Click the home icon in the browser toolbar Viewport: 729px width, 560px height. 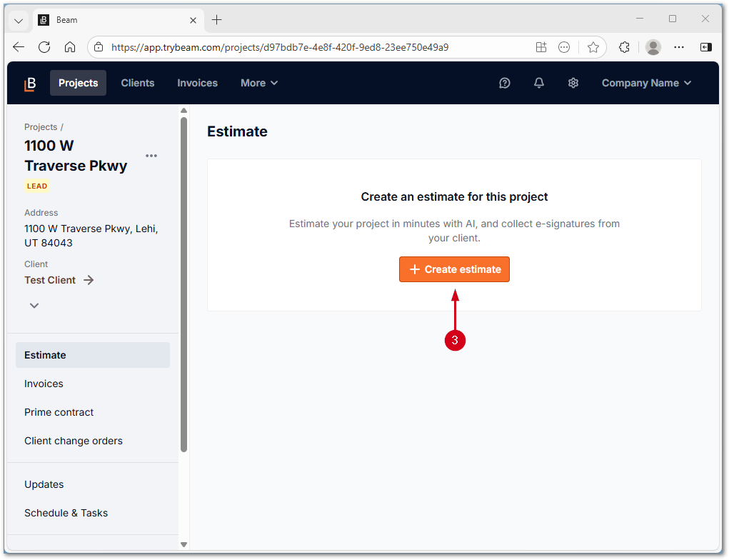pos(71,46)
